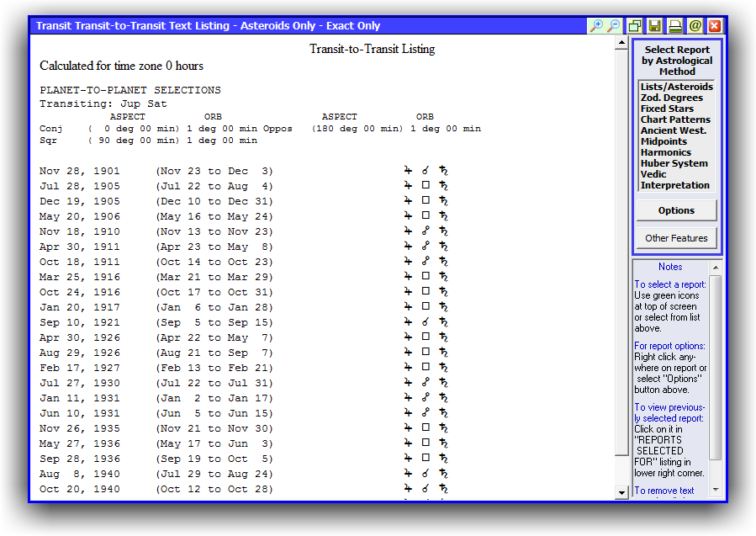This screenshot has width=756, height=536.
Task: Click the 'Mar 25, 1916' date entry
Action: point(80,277)
